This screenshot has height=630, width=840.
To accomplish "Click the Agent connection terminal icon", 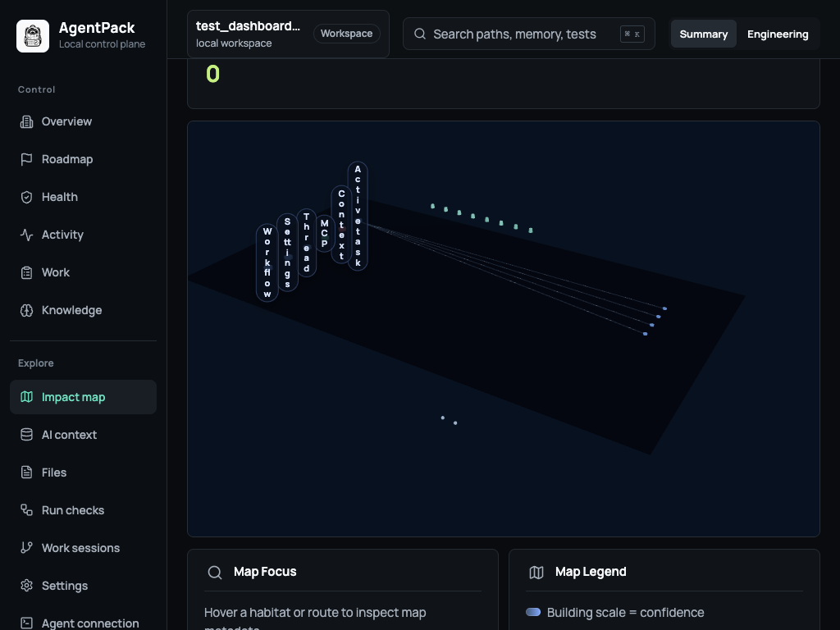I will 26,623.
